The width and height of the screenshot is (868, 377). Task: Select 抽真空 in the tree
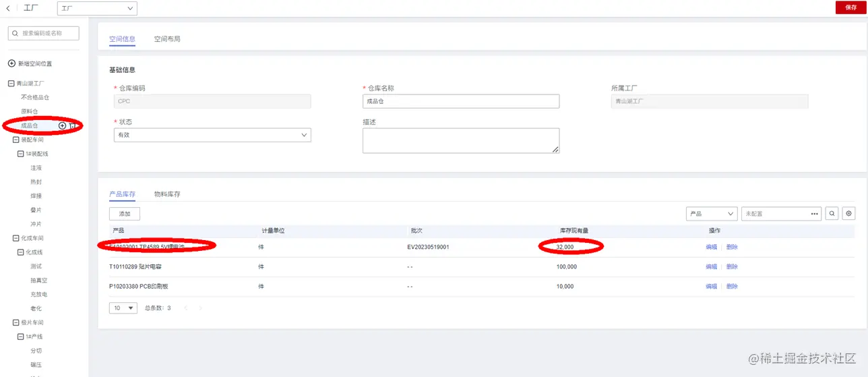[39, 281]
